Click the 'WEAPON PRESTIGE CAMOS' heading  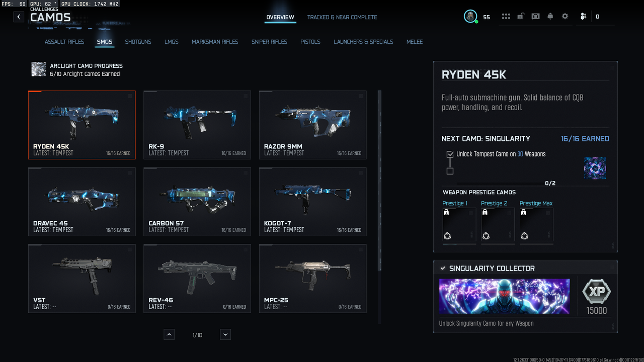click(479, 192)
